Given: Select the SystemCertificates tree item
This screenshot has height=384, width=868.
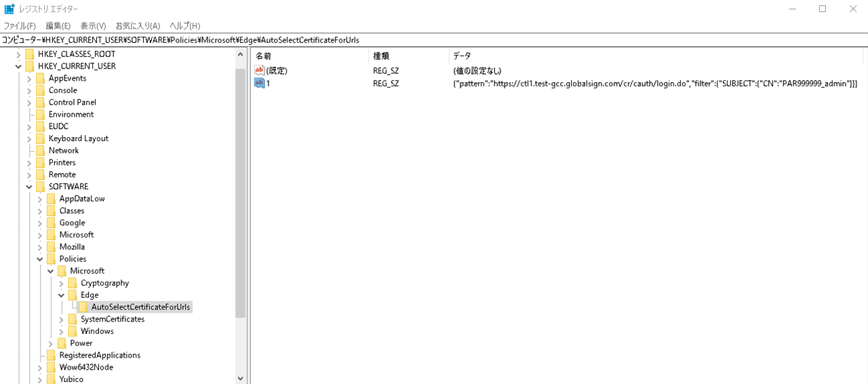Looking at the screenshot, I should tap(113, 320).
